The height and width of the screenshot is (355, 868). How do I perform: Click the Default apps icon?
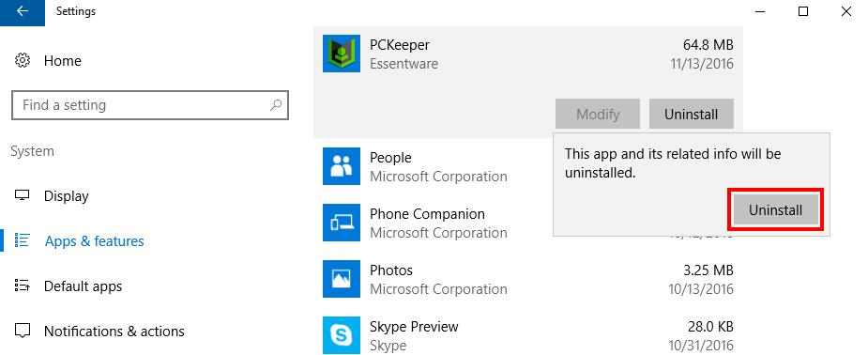point(23,286)
